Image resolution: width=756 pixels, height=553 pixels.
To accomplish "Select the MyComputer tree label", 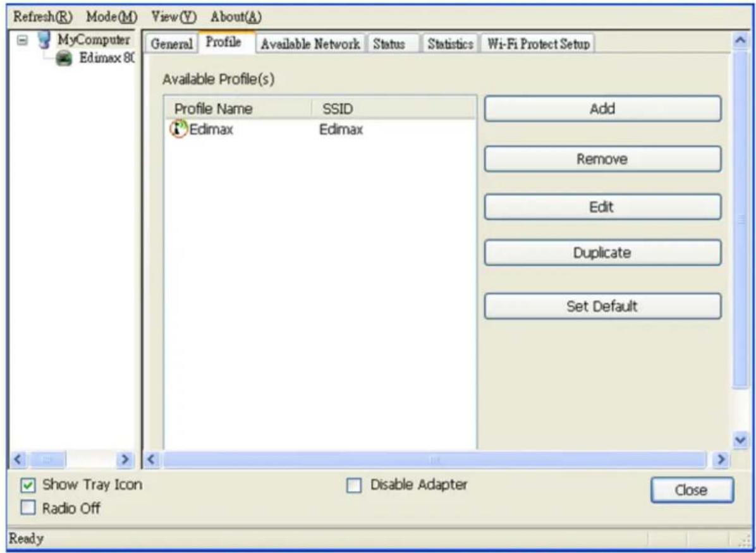I will tap(94, 40).
